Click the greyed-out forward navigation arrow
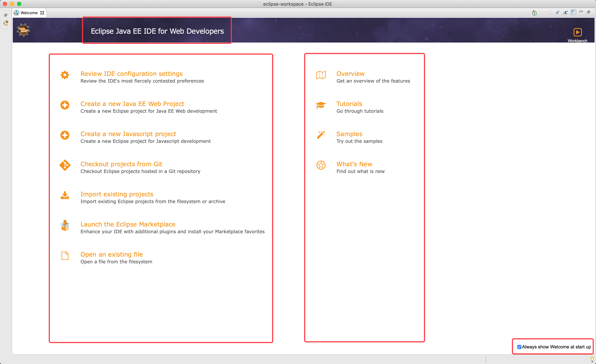 click(x=550, y=13)
